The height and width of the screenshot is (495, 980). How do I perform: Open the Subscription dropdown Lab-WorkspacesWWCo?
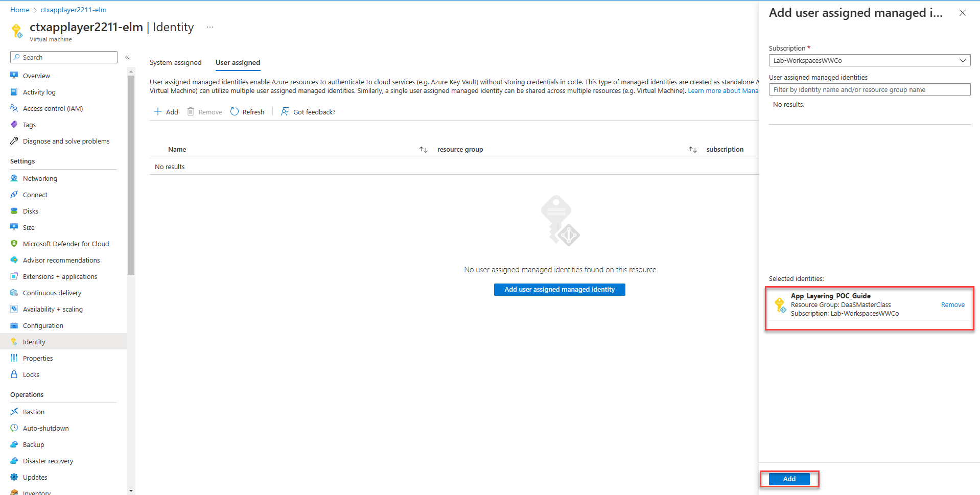coord(870,60)
